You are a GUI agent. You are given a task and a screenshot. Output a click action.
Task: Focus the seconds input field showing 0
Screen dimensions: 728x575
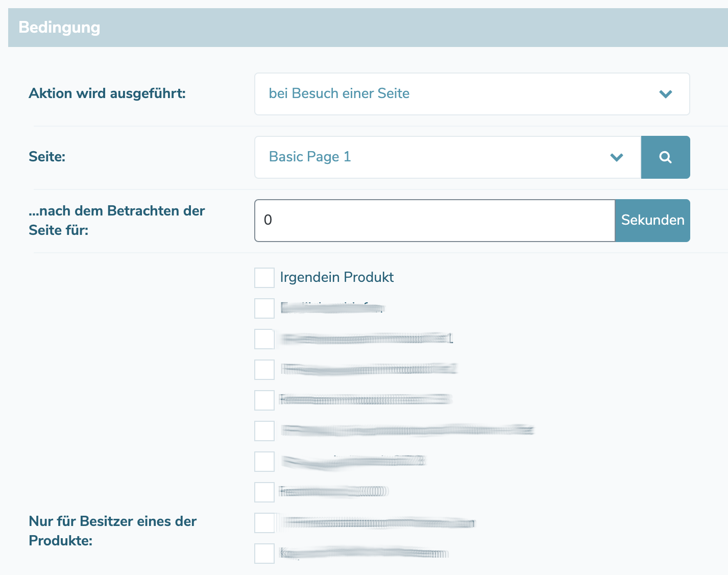coord(434,221)
